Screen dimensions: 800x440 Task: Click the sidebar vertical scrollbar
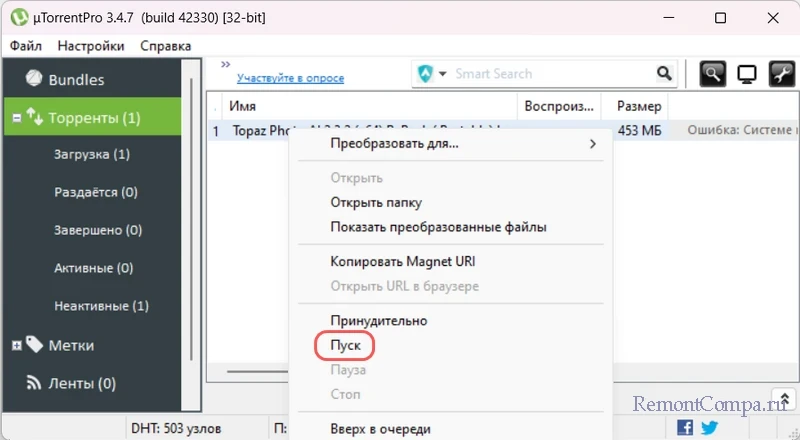click(x=191, y=219)
